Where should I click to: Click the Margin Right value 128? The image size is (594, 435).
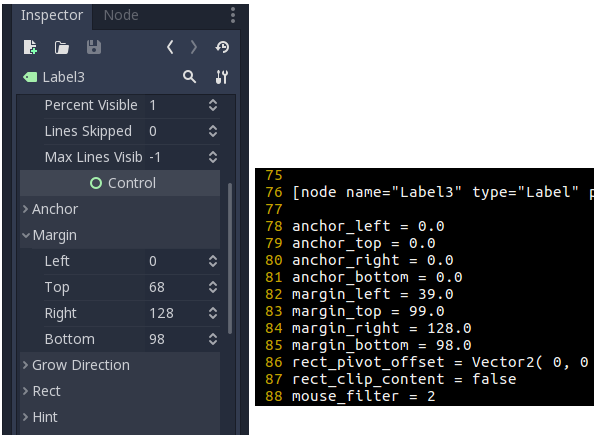click(x=161, y=313)
